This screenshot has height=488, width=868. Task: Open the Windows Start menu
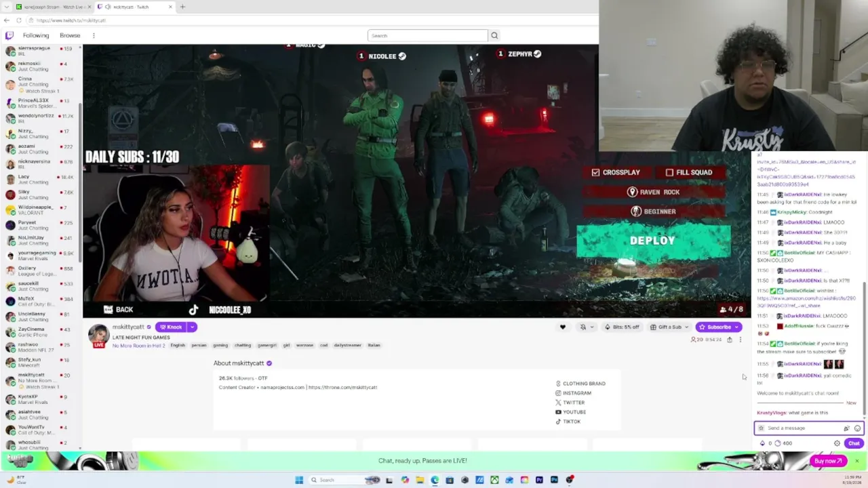point(299,480)
